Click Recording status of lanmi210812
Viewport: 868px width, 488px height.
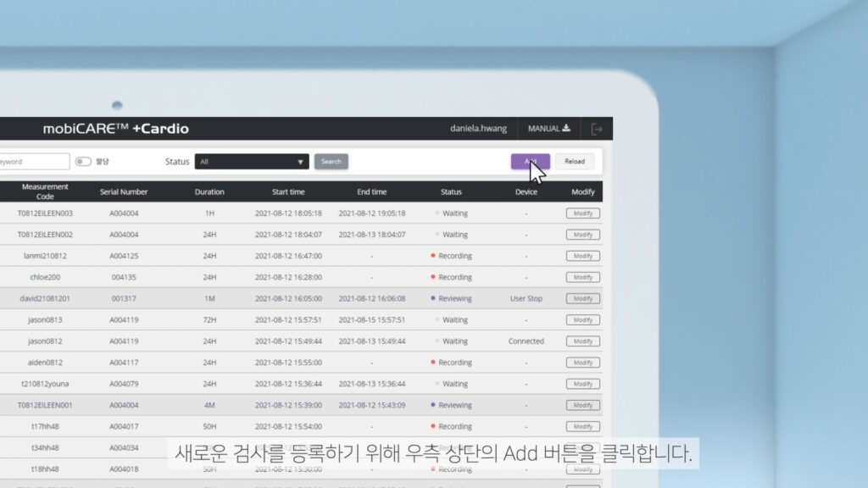click(x=451, y=256)
